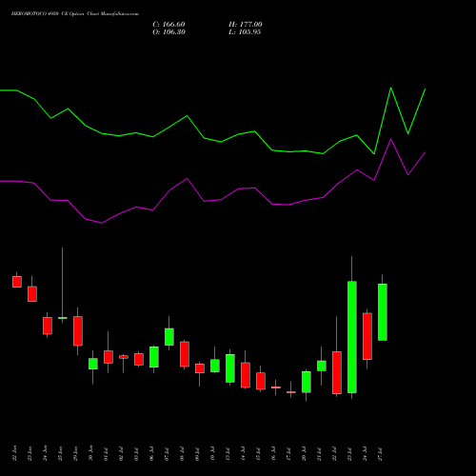Click the long-wick doji candle for 25 Jun
This screenshot has height=476, width=476.
click(x=63, y=318)
